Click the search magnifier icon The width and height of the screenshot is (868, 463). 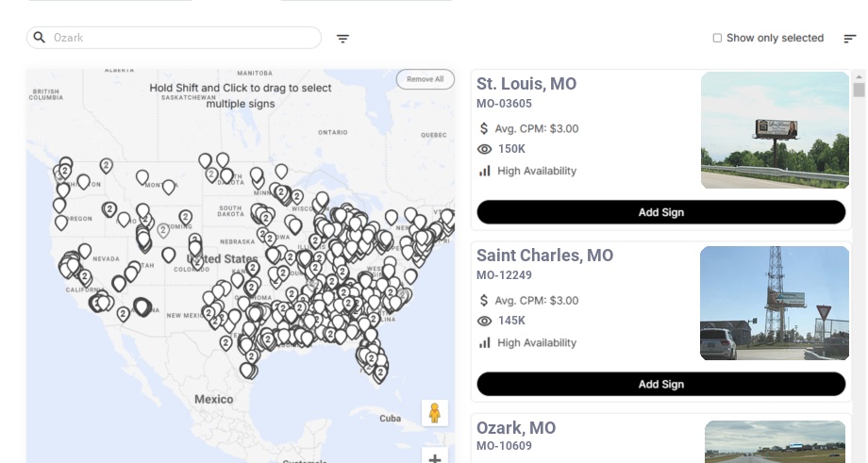point(40,38)
